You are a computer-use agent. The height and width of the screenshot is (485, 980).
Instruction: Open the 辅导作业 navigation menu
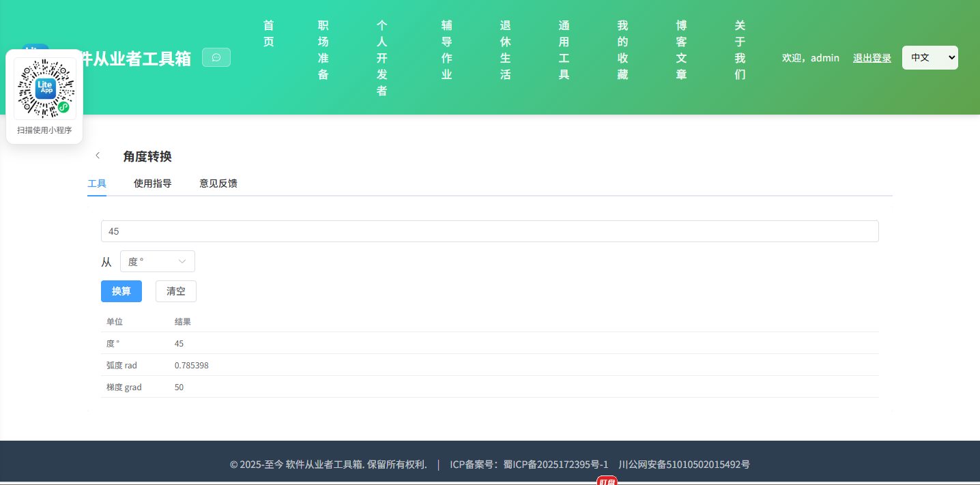click(x=446, y=50)
